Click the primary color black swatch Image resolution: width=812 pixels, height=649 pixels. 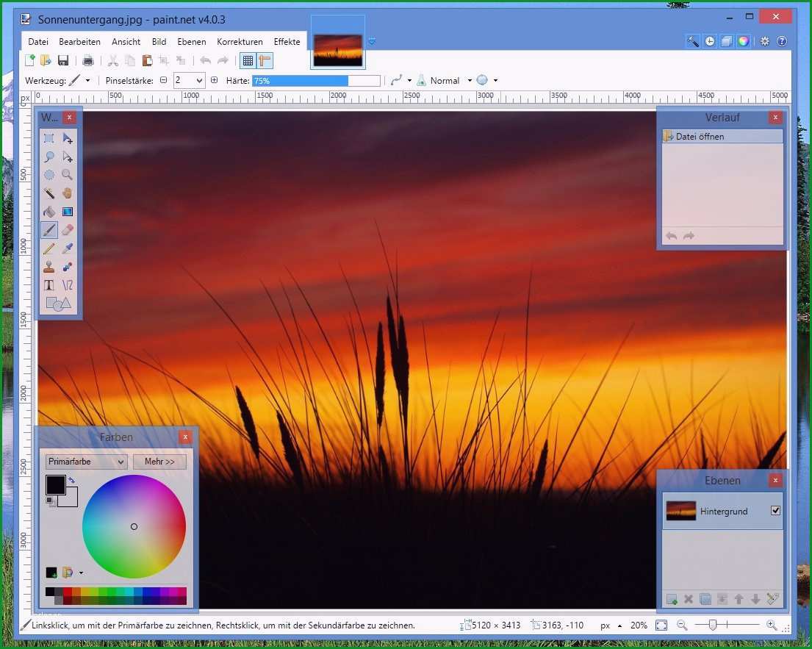tap(55, 485)
